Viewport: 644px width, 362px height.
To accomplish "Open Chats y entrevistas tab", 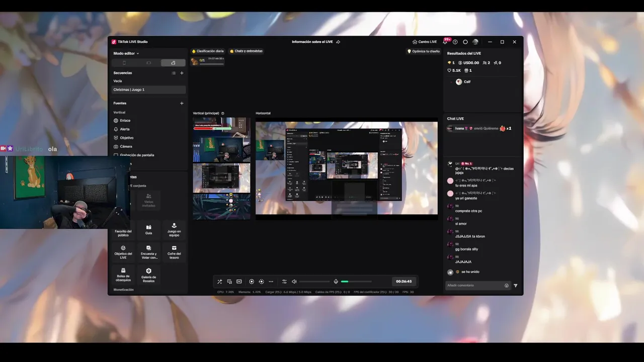I will (x=246, y=51).
